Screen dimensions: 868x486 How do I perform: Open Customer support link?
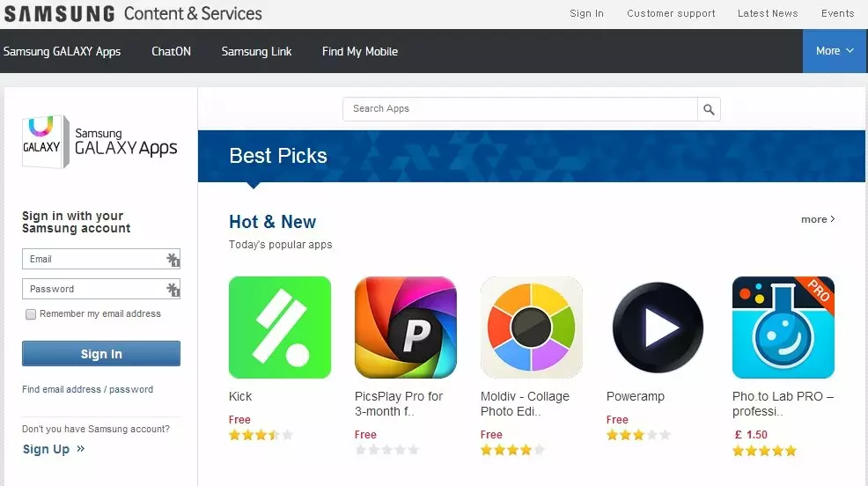[x=671, y=13]
